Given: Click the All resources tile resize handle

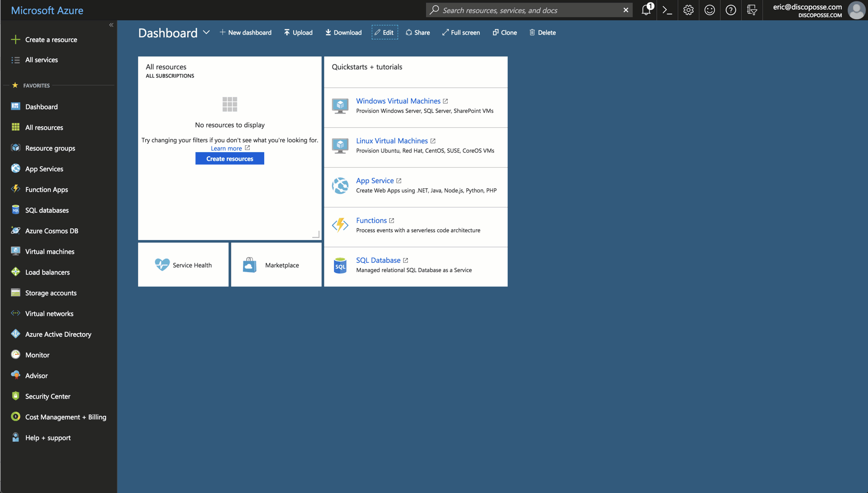Looking at the screenshot, I should pos(316,235).
